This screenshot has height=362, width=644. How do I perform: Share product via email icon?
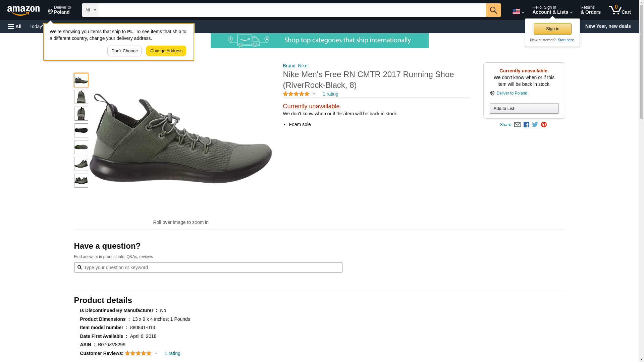[x=517, y=125]
